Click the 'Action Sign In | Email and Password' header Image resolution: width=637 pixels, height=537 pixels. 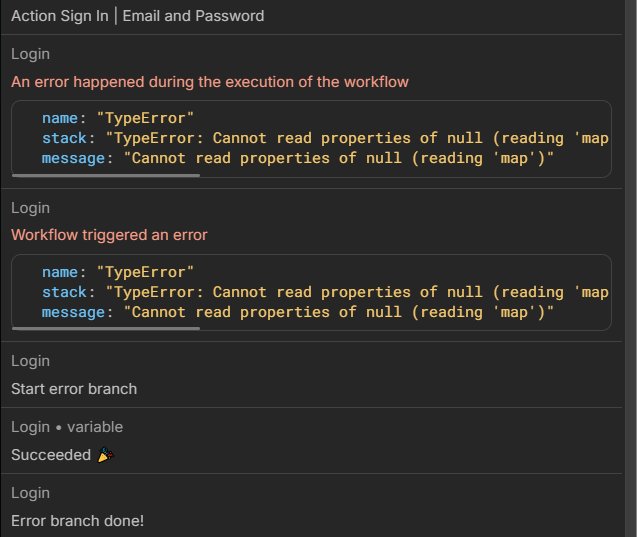138,16
